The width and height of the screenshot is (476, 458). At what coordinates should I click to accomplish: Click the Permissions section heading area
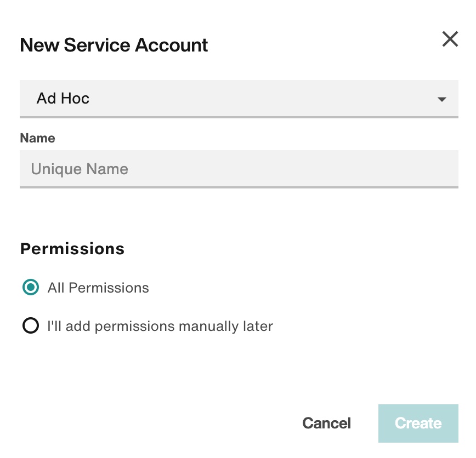pos(72,249)
